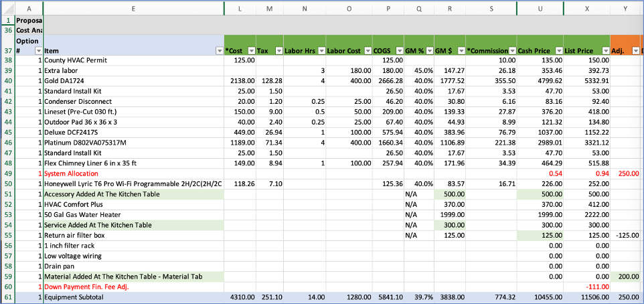The image size is (644, 304).
Task: Open the Adj. column filter dropdown
Action: pos(636,51)
